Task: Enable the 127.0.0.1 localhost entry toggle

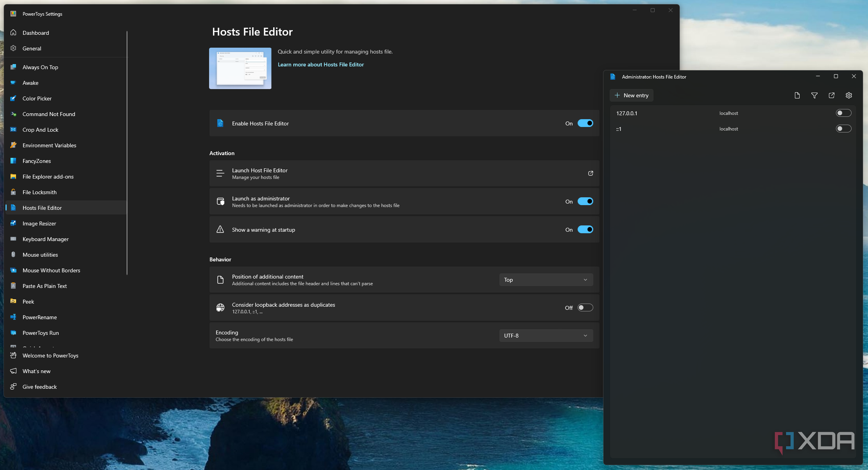Action: pyautogui.click(x=843, y=113)
